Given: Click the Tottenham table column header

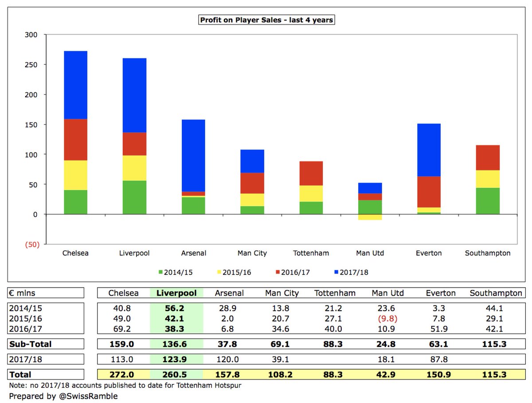Looking at the screenshot, I should (x=335, y=293).
